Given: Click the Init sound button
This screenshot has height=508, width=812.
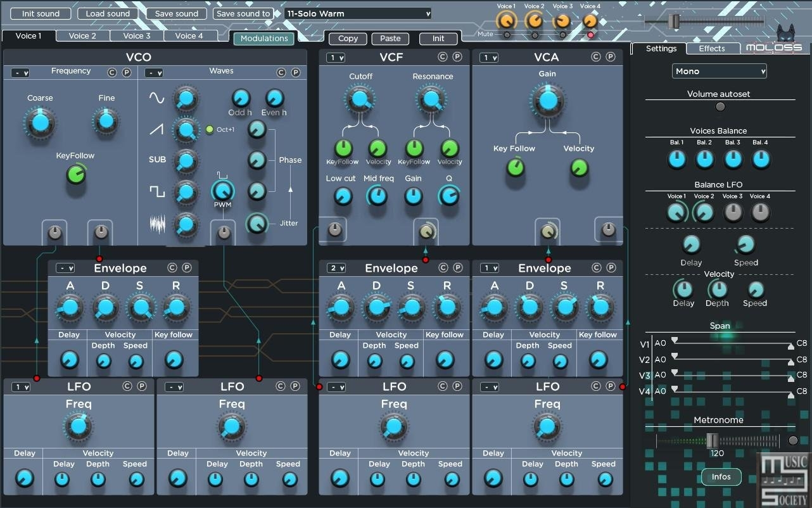Looking at the screenshot, I should click(41, 13).
